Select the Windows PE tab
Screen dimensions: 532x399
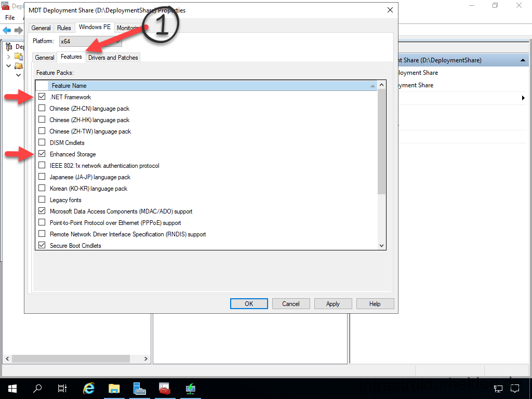coord(95,27)
